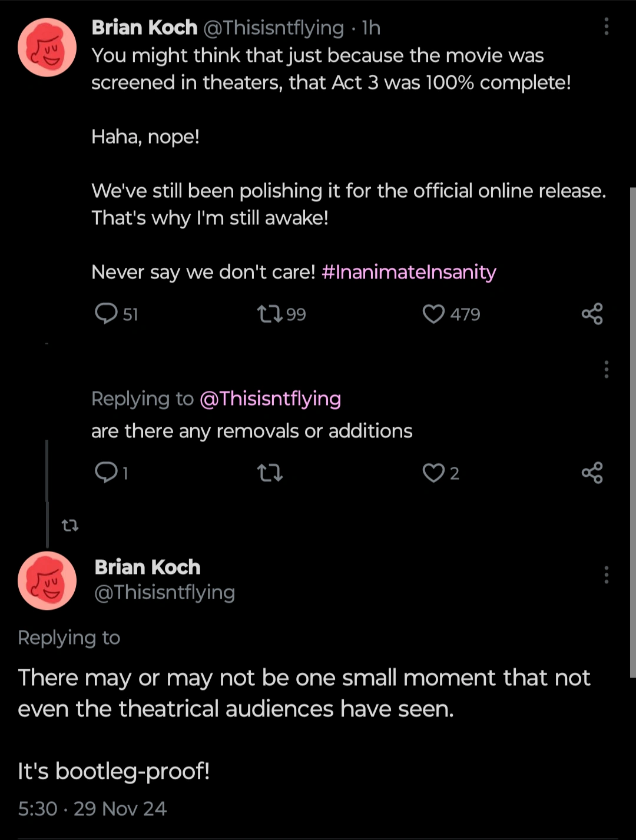This screenshot has width=636, height=840.
Task: Open Brian Koch's name on the top tweet
Action: (x=144, y=28)
